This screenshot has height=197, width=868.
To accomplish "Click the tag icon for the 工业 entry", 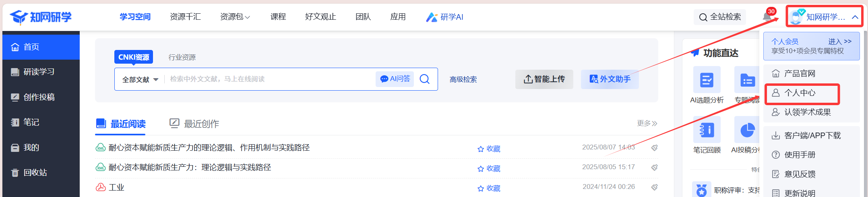I will (x=655, y=187).
